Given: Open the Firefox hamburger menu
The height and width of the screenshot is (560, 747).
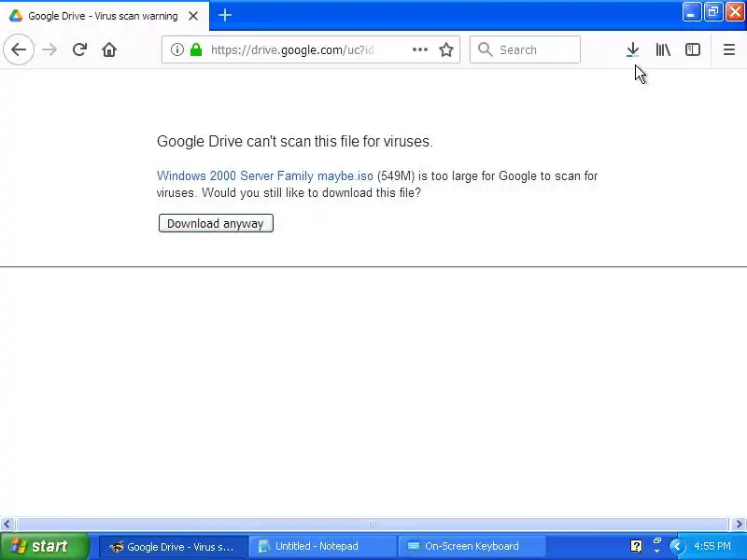Looking at the screenshot, I should [x=729, y=49].
